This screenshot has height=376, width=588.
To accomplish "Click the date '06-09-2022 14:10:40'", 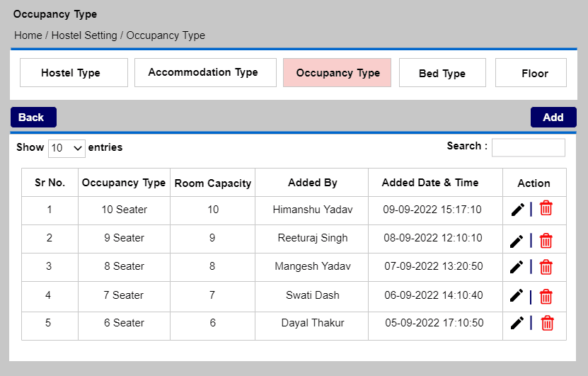I will click(x=434, y=295).
